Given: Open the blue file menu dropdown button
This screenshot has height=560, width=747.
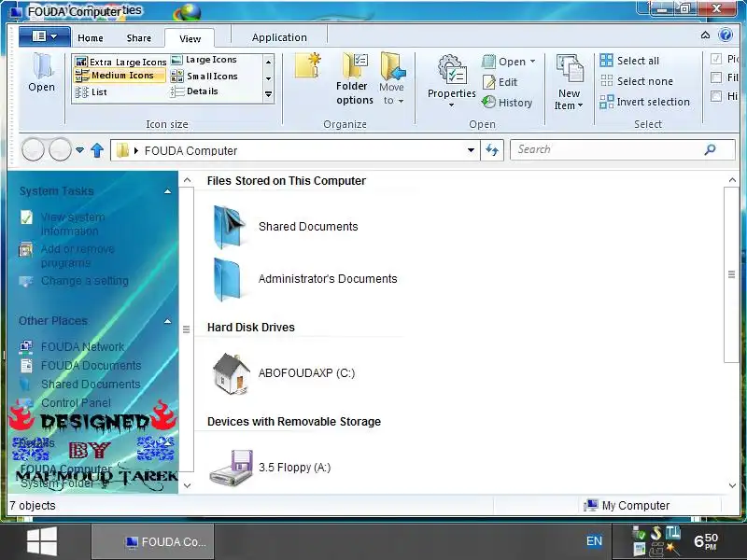Looking at the screenshot, I should 45,36.
